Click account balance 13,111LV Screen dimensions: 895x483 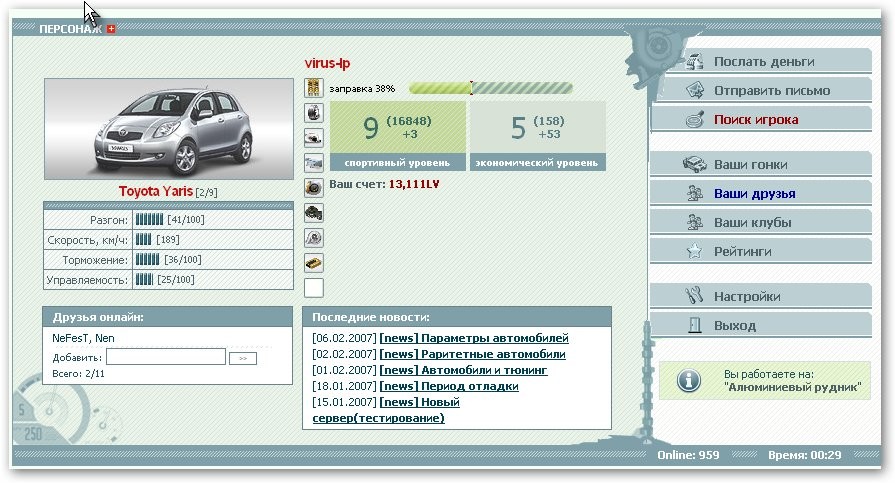pos(414,184)
